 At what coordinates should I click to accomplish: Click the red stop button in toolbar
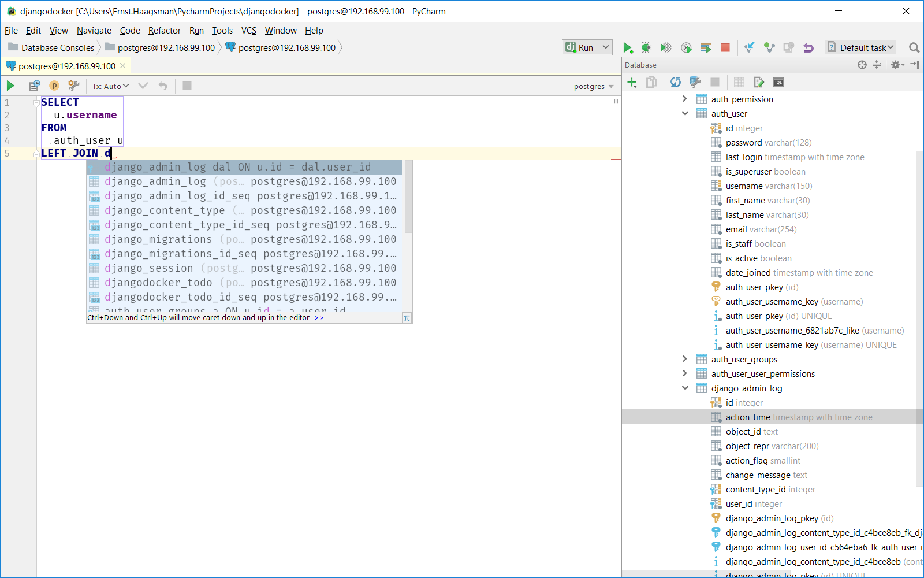coord(725,47)
